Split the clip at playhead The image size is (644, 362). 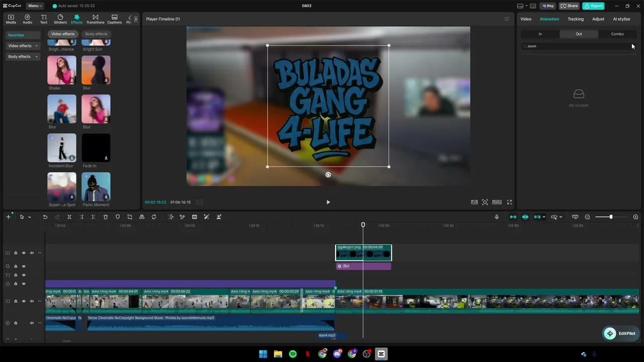(69, 217)
